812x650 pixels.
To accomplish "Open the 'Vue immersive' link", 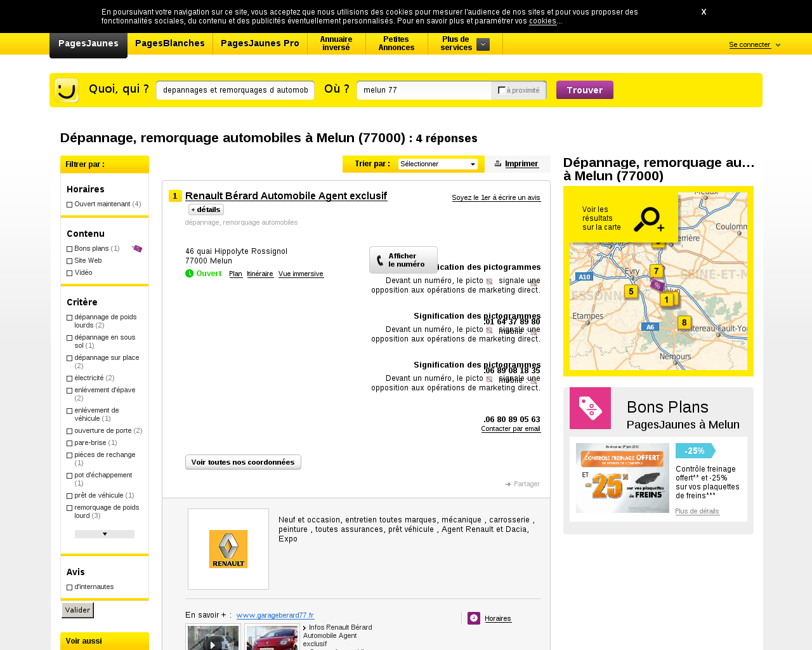I will (301, 274).
